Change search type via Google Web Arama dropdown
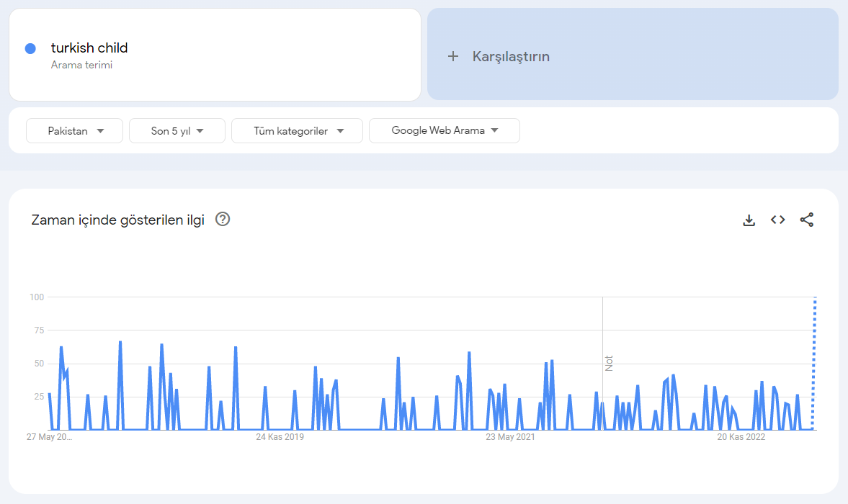Screen dimensions: 848x504 [444, 130]
